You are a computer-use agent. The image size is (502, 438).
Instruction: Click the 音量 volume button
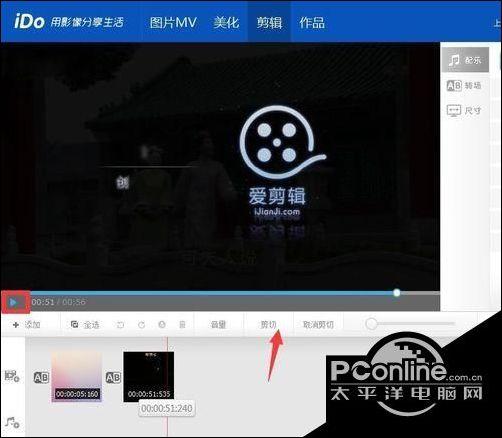pos(218,324)
